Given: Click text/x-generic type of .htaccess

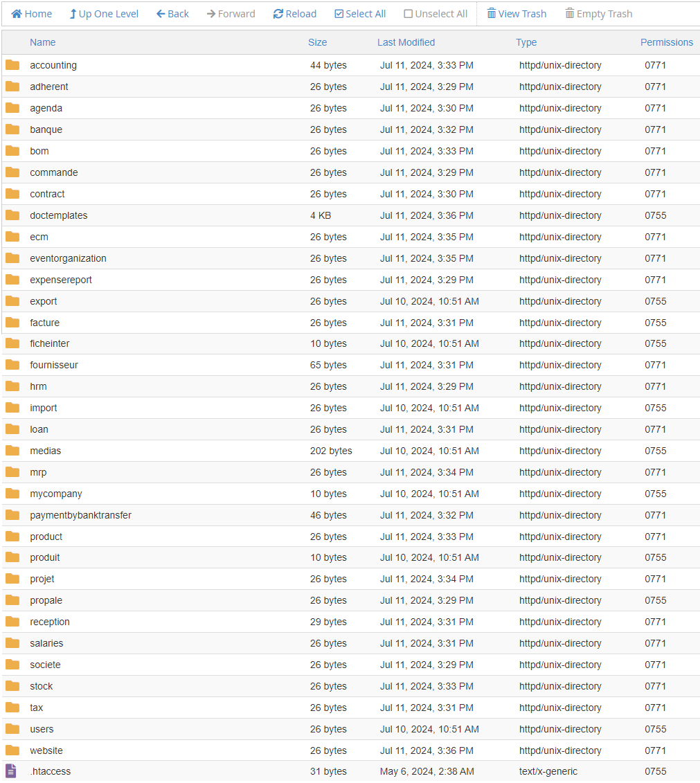Looking at the screenshot, I should [548, 772].
